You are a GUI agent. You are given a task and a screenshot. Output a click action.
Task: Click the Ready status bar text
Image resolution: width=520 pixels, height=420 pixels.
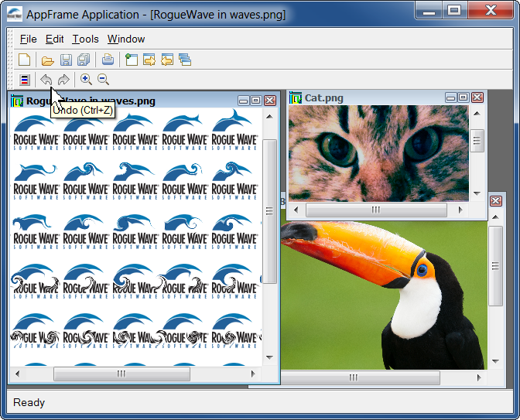tap(29, 402)
